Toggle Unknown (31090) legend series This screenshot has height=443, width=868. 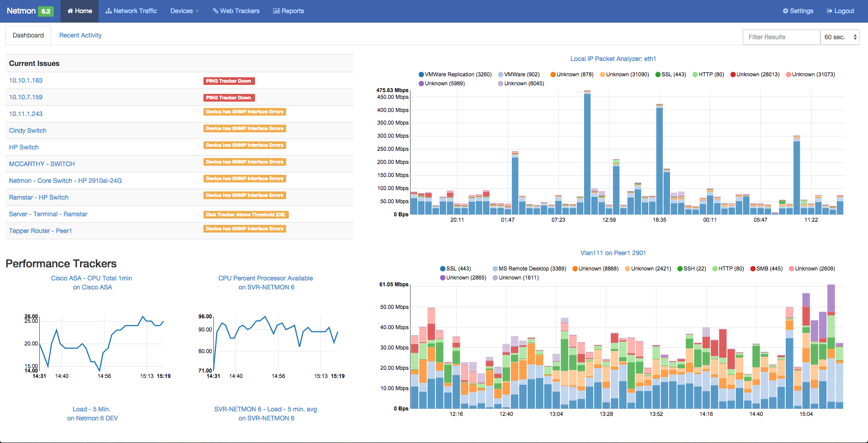(x=624, y=75)
